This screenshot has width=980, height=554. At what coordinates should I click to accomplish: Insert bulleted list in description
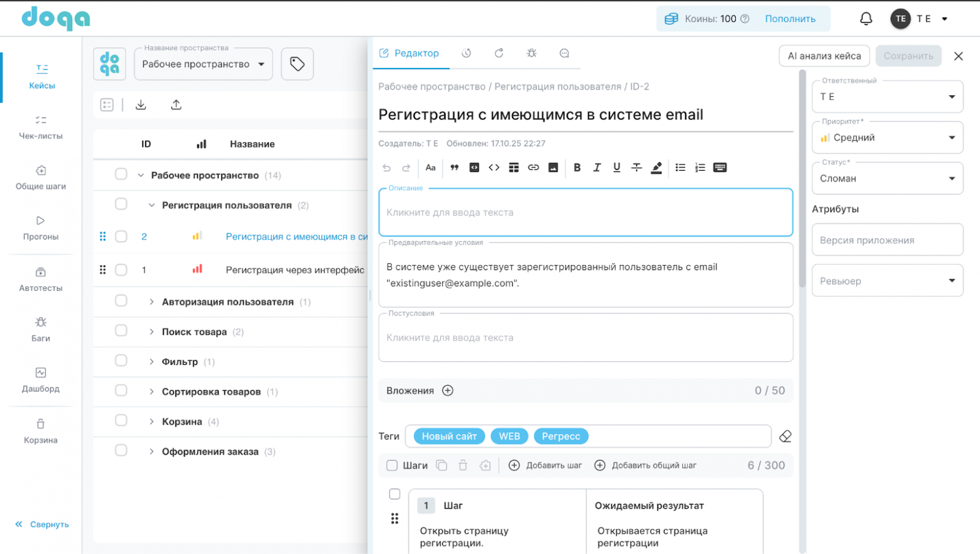[680, 168]
